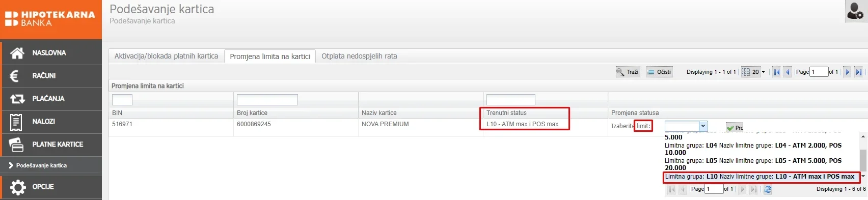The height and width of the screenshot is (200, 868).
Task: Click the Broj kartice column header
Action: coord(296,113)
